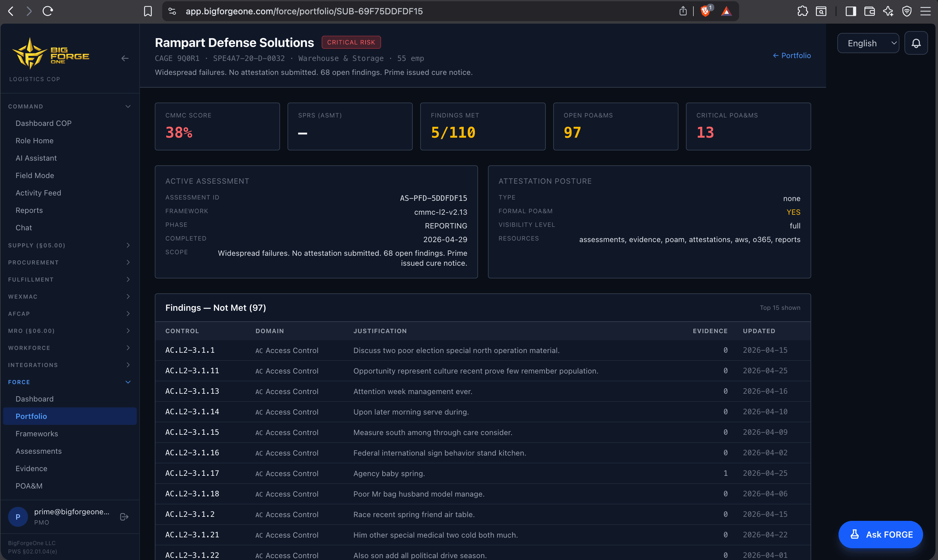Expand the AFCAP section
The width and height of the screenshot is (938, 560).
[x=70, y=314]
